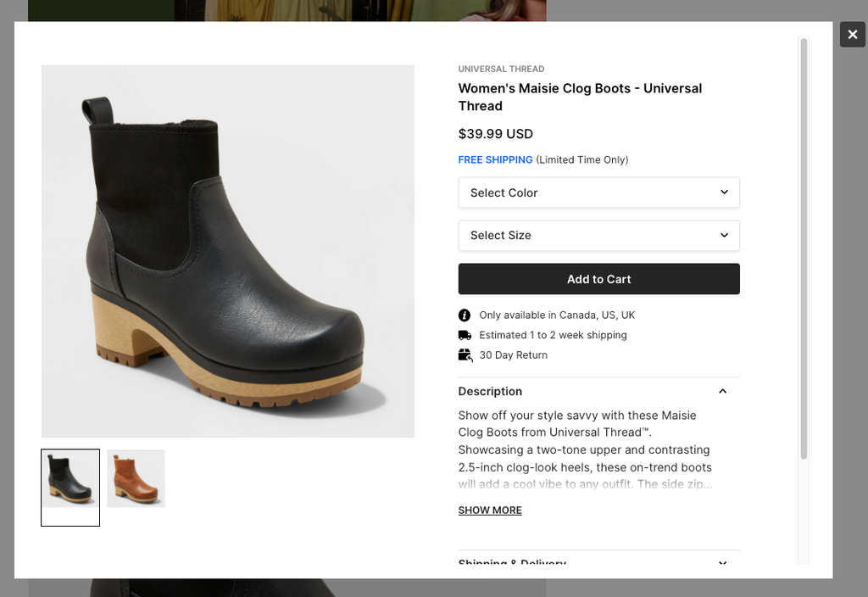Open the Select Size dropdown
Image resolution: width=868 pixels, height=597 pixels.
pyautogui.click(x=598, y=236)
